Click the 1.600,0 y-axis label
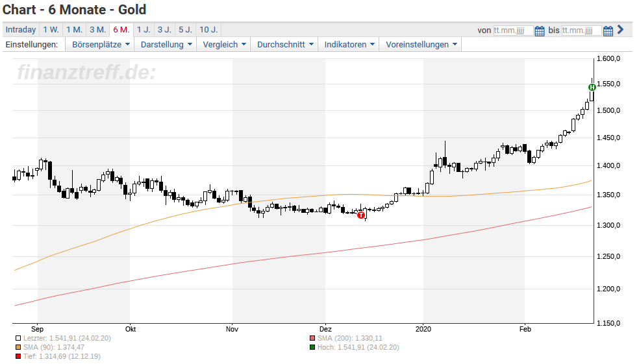Screen dimensions: 639x364 pyautogui.click(x=608, y=58)
